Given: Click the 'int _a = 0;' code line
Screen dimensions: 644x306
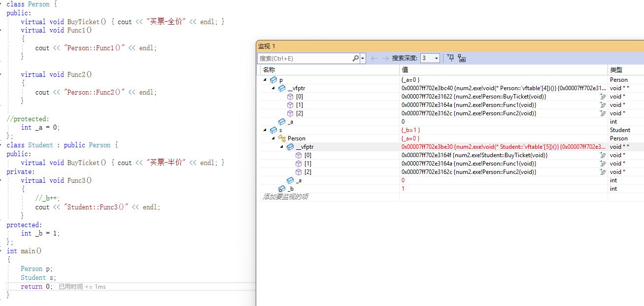Looking at the screenshot, I should [40, 127].
